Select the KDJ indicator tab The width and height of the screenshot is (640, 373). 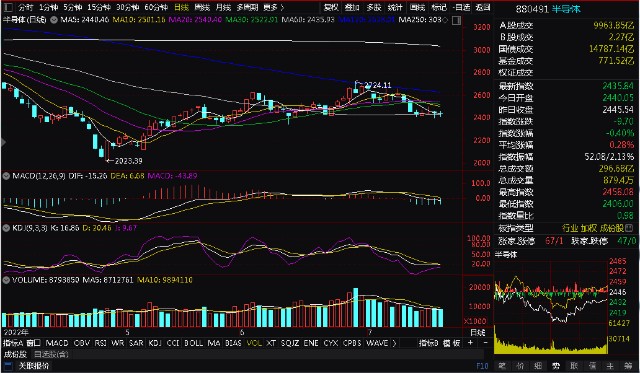point(155,343)
